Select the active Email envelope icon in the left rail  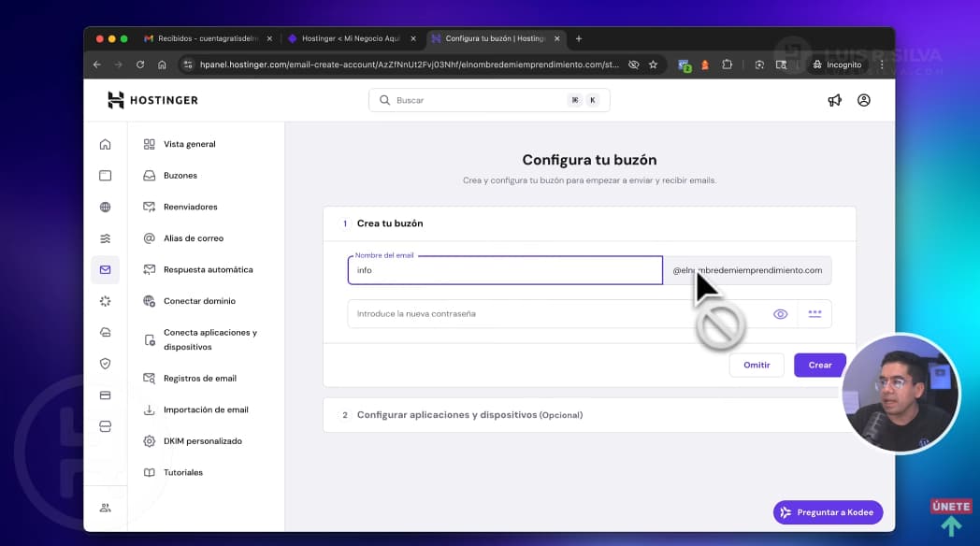click(105, 270)
